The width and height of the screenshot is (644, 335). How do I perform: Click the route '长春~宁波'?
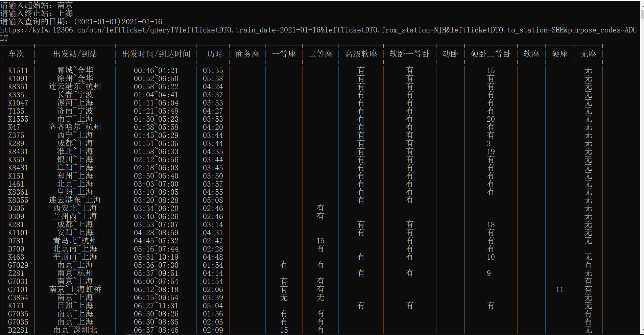click(x=75, y=95)
